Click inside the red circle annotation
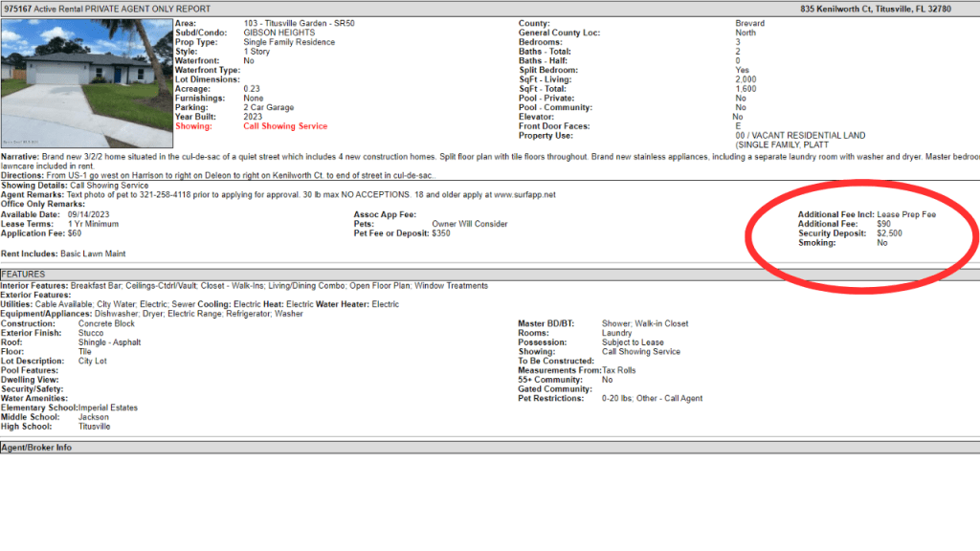The width and height of the screenshot is (980, 551). tap(861, 232)
